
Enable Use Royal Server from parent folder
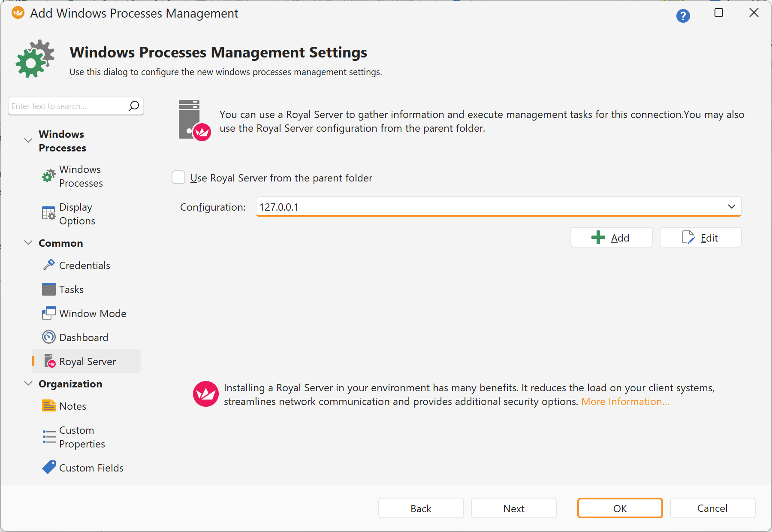coord(178,177)
